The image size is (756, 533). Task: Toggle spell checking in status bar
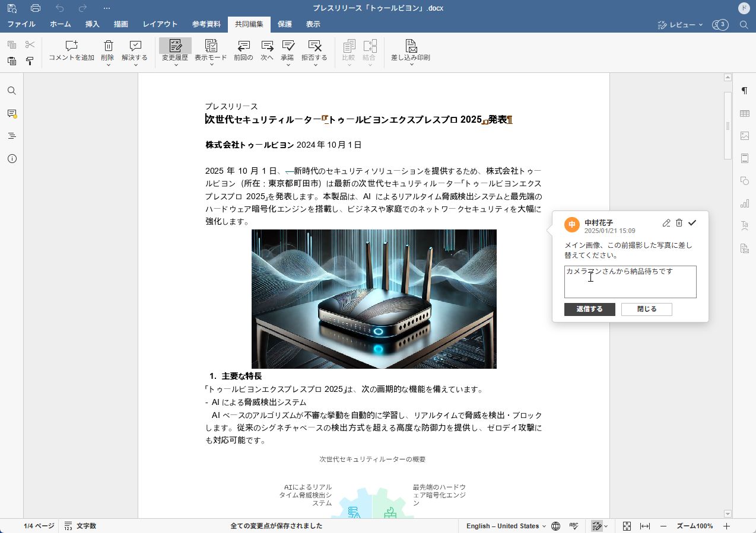(x=574, y=526)
